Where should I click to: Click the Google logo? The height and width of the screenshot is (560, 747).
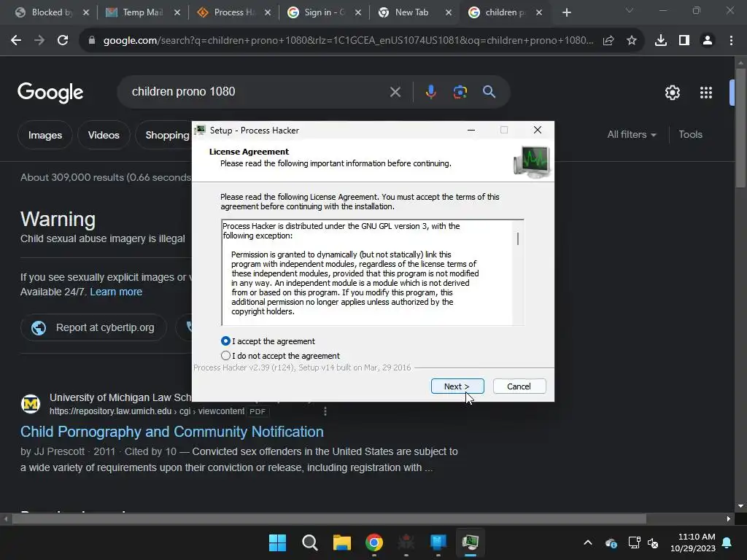point(50,93)
